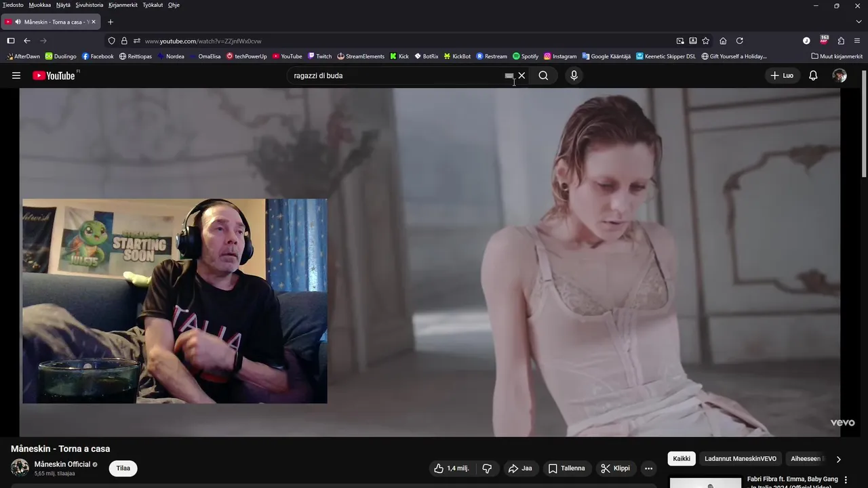The image size is (868, 488).
Task: Start voice search with microphone icon
Action: pos(574,75)
